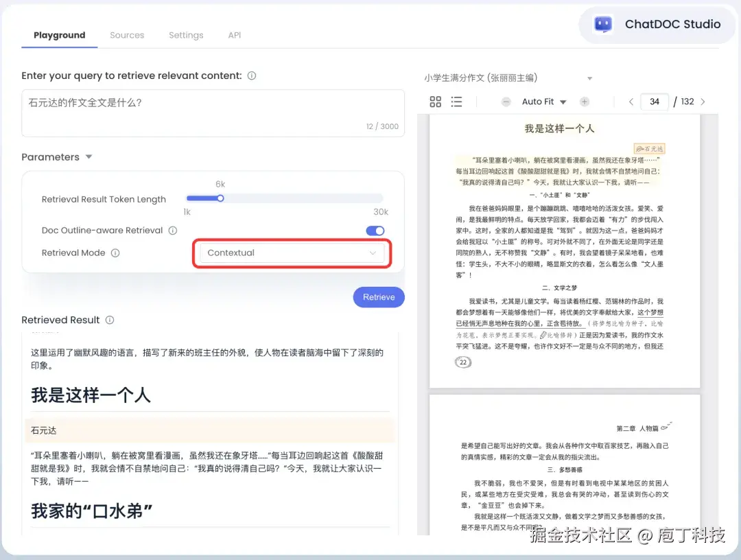
Task: Click the Retrieve button
Action: (x=378, y=296)
